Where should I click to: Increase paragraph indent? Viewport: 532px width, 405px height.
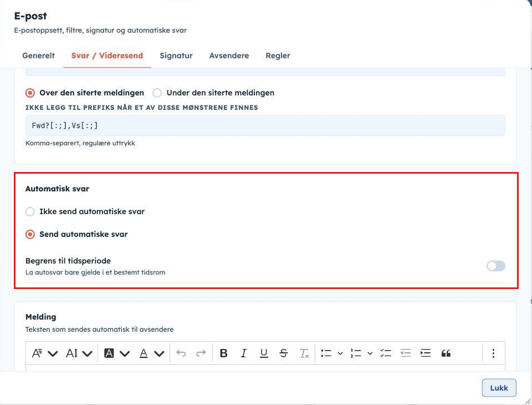click(426, 353)
